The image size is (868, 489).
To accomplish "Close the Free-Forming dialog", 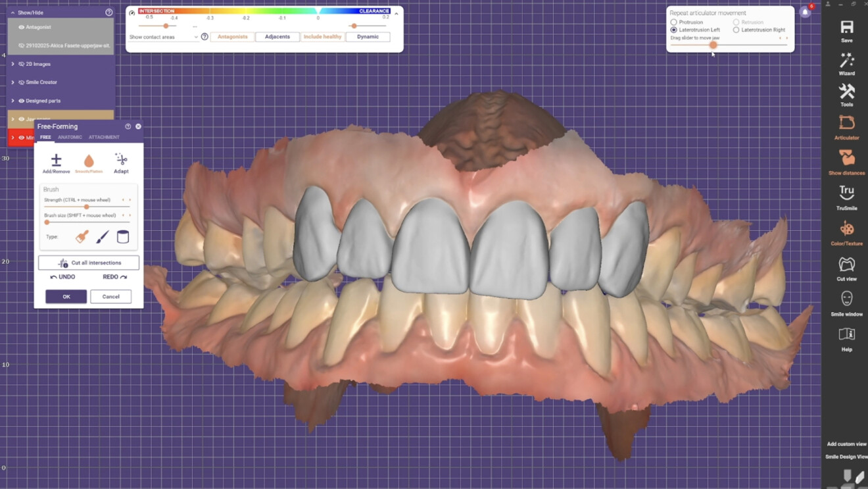I will 138,126.
